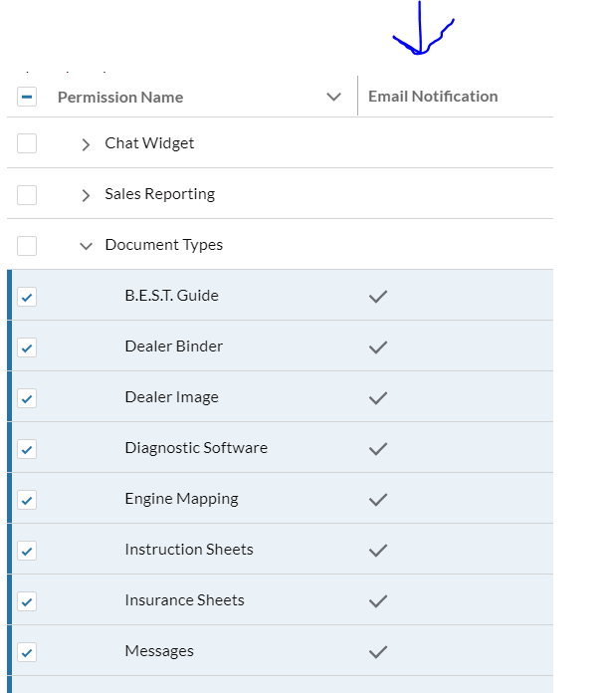Expand the Chat Widget group
The height and width of the screenshot is (693, 616).
[x=86, y=144]
